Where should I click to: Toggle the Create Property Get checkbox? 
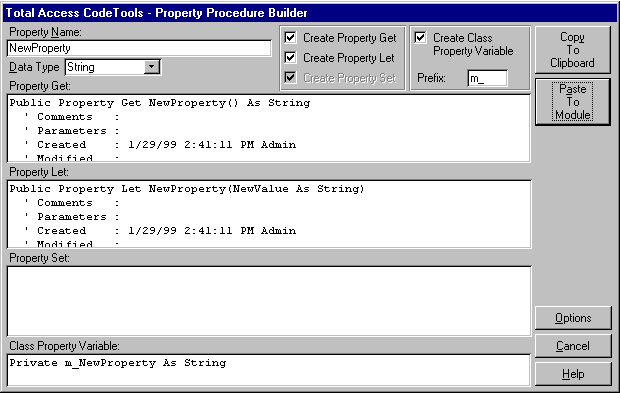[290, 38]
